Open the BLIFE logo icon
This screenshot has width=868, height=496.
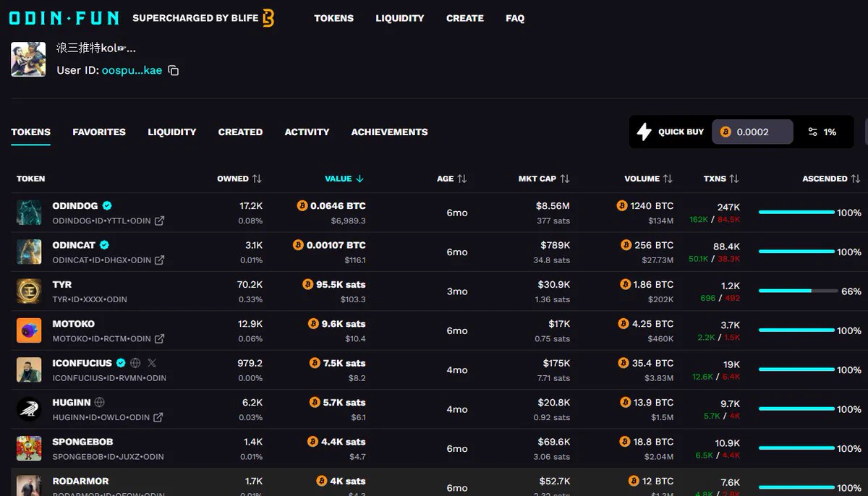(x=268, y=18)
